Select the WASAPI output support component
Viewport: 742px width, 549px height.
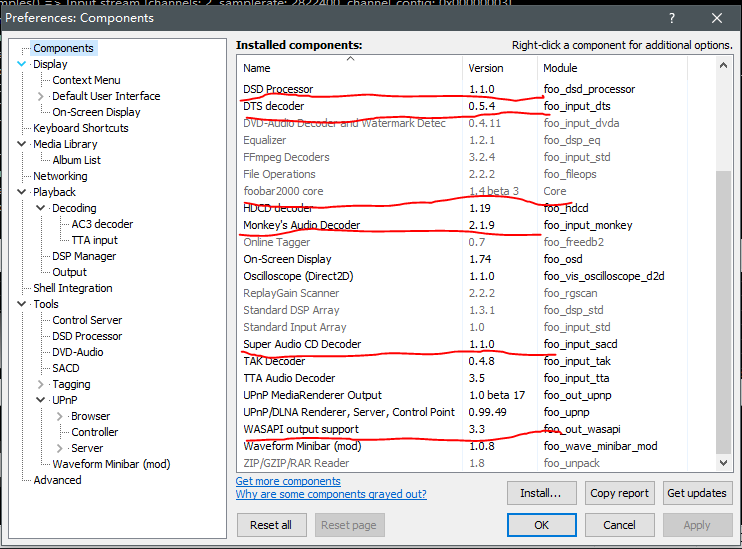point(300,430)
